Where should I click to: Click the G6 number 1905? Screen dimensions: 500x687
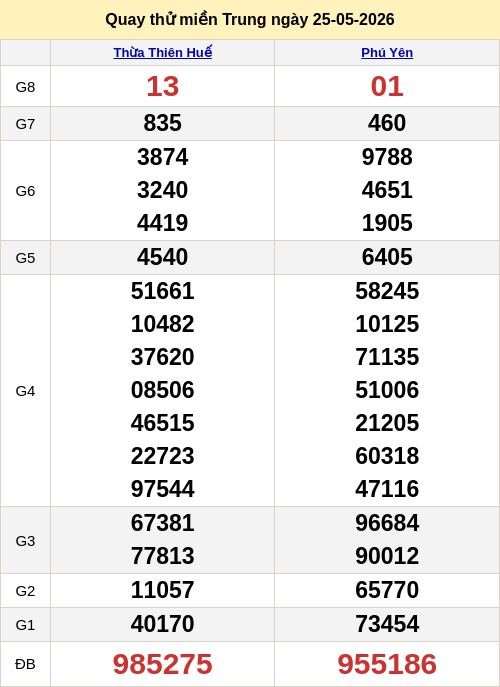click(387, 223)
